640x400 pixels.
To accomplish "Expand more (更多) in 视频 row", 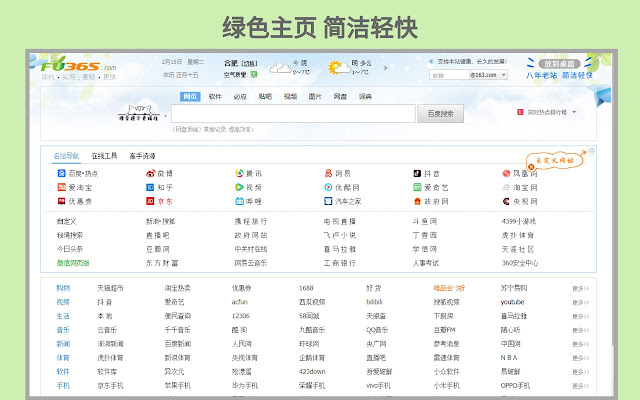I will click(x=580, y=302).
